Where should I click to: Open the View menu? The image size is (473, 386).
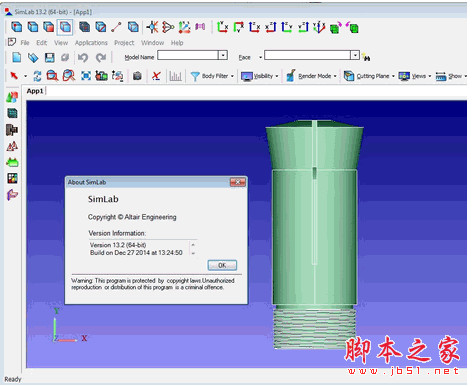pyautogui.click(x=61, y=43)
